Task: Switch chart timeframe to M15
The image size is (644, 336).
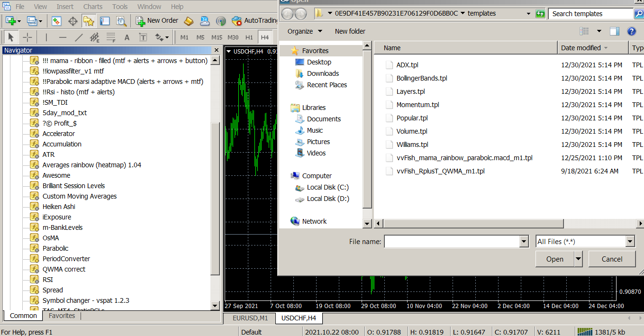Action: pos(217,37)
